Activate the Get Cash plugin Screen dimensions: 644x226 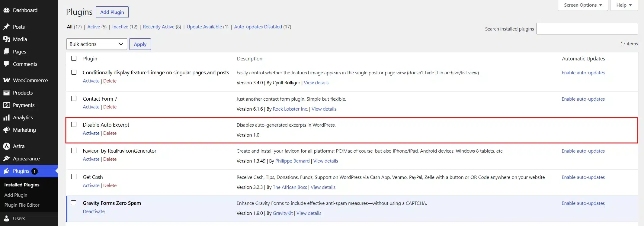click(x=91, y=186)
